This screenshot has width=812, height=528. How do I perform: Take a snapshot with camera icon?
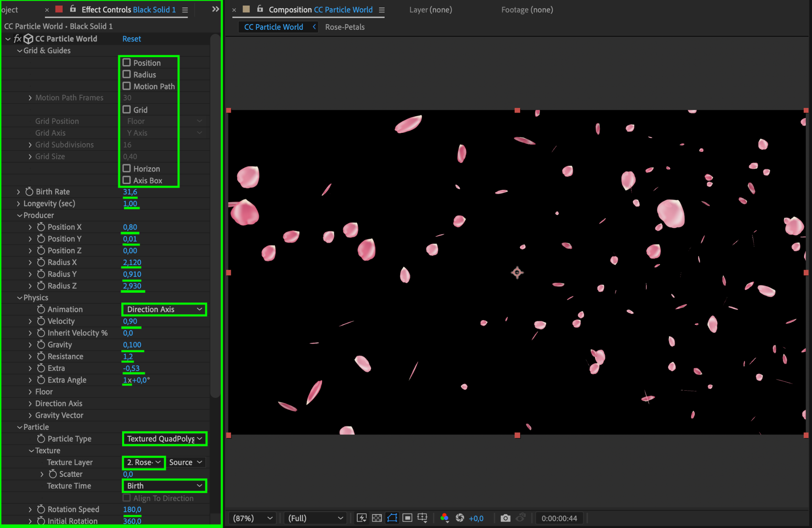505,518
